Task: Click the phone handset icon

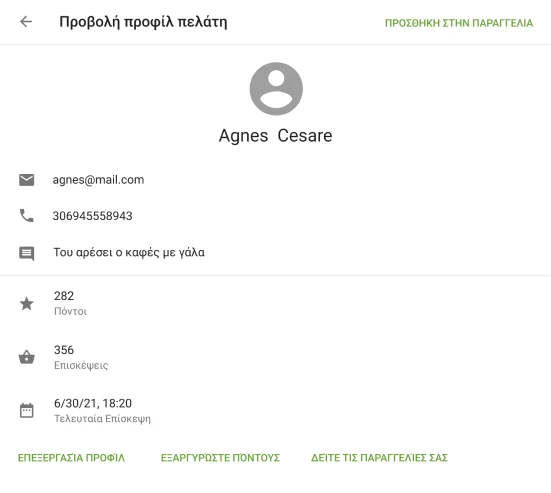Action: [x=26, y=216]
